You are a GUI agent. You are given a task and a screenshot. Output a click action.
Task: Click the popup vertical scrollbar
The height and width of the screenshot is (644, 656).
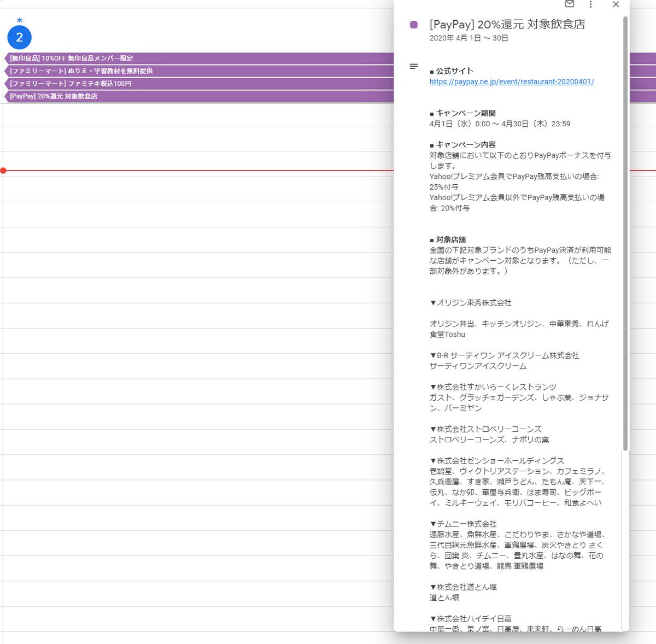click(x=625, y=233)
